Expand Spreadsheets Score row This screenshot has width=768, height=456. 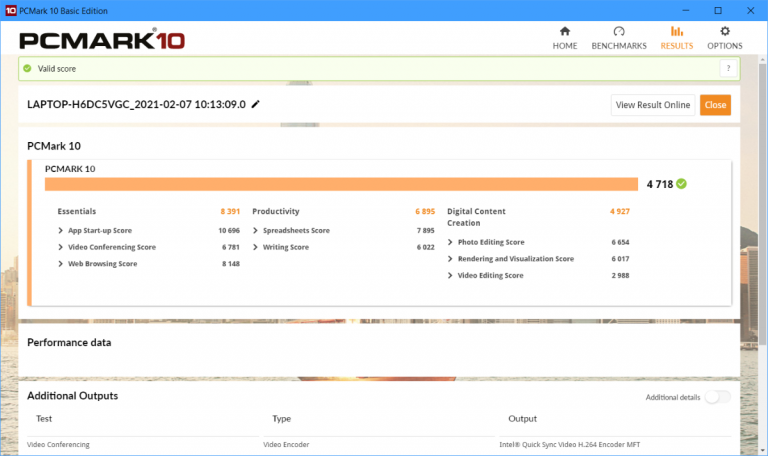click(256, 230)
